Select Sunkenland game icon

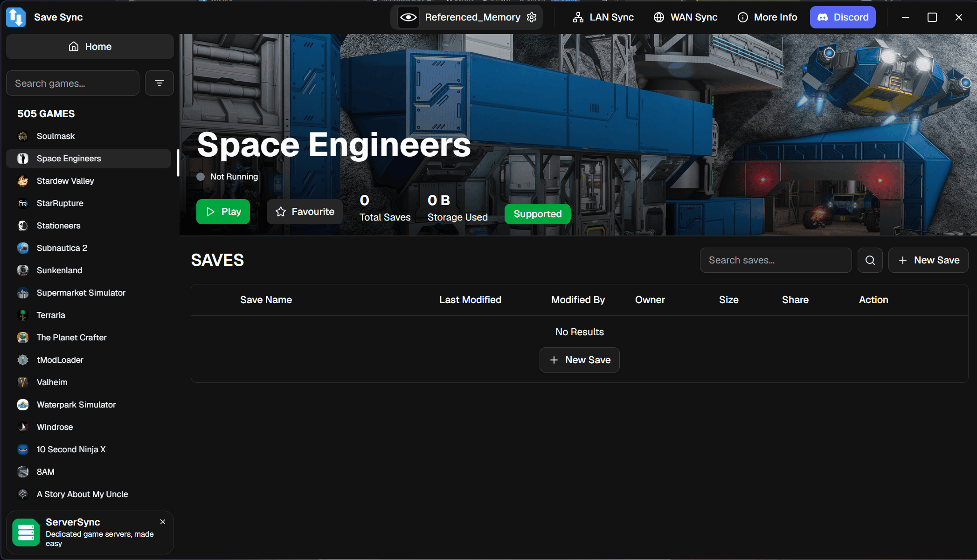(23, 270)
